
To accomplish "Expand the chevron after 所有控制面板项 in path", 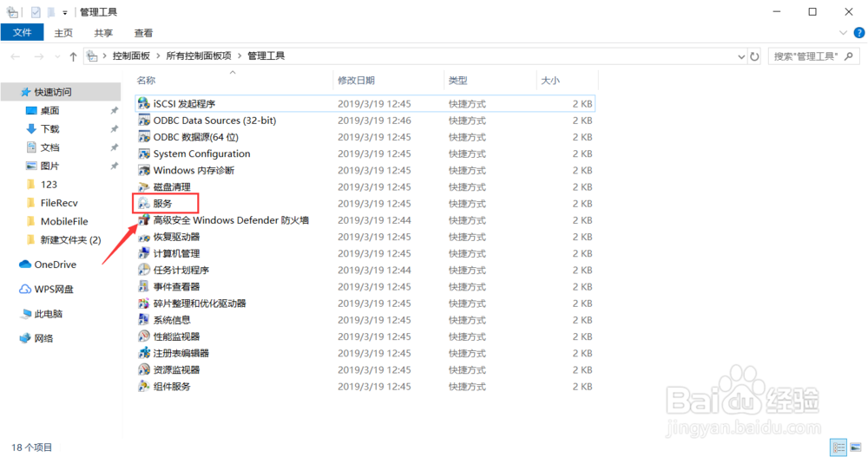I will tap(240, 55).
